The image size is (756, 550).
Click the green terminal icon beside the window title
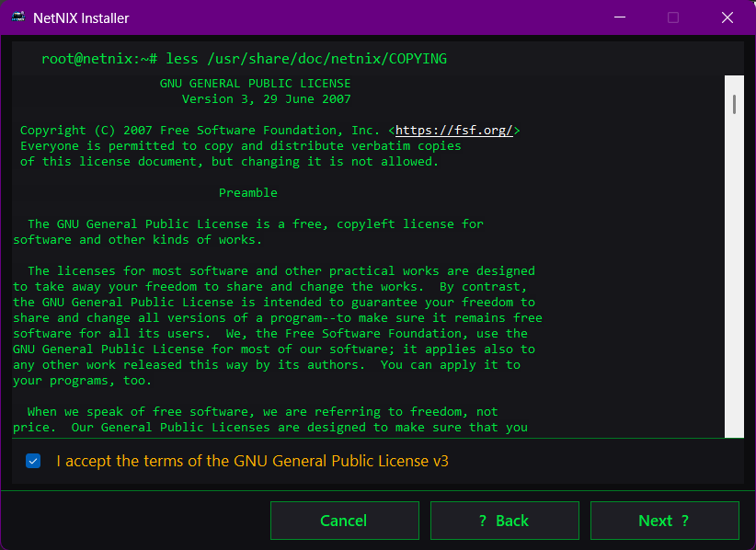(18, 17)
